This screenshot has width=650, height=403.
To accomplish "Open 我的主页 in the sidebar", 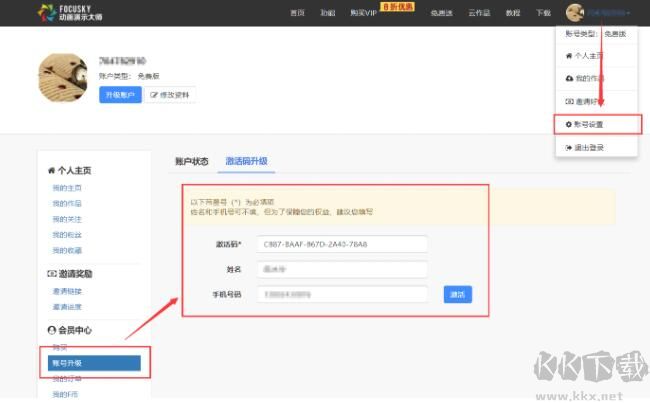I will 67,188.
